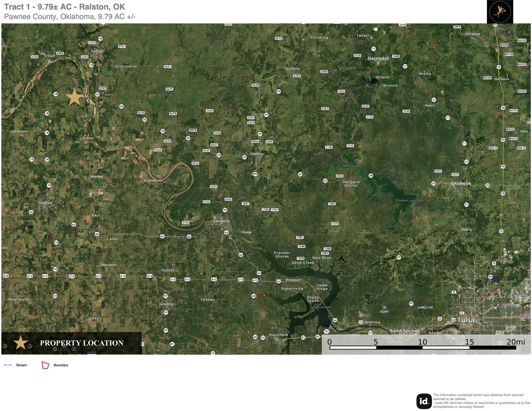Click the Stream legend text
532x411 pixels.
point(21,365)
